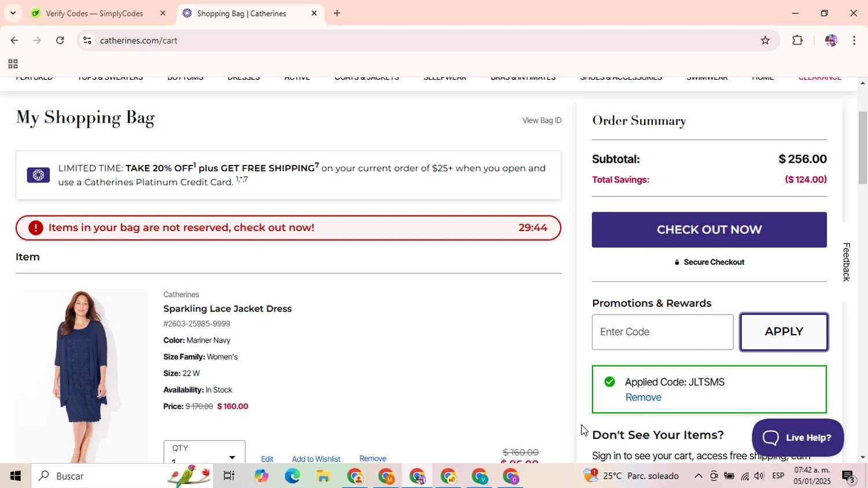The image size is (868, 488).
Task: Click the 29:44 countdown timer
Action: pos(533,228)
